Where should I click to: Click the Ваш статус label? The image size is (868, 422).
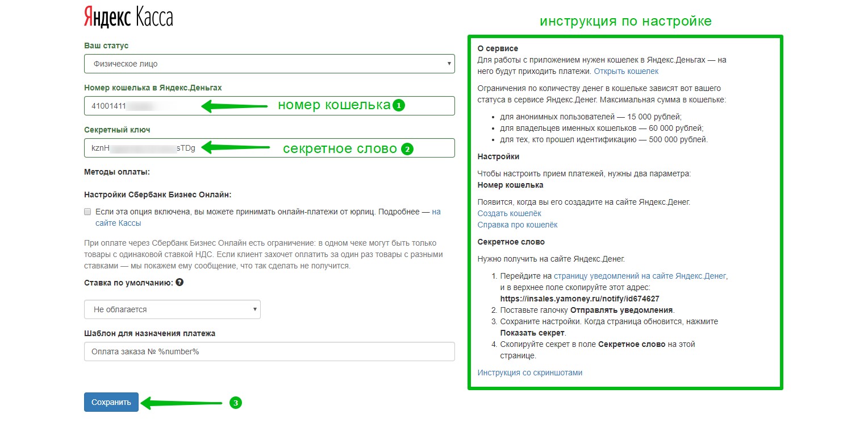106,45
